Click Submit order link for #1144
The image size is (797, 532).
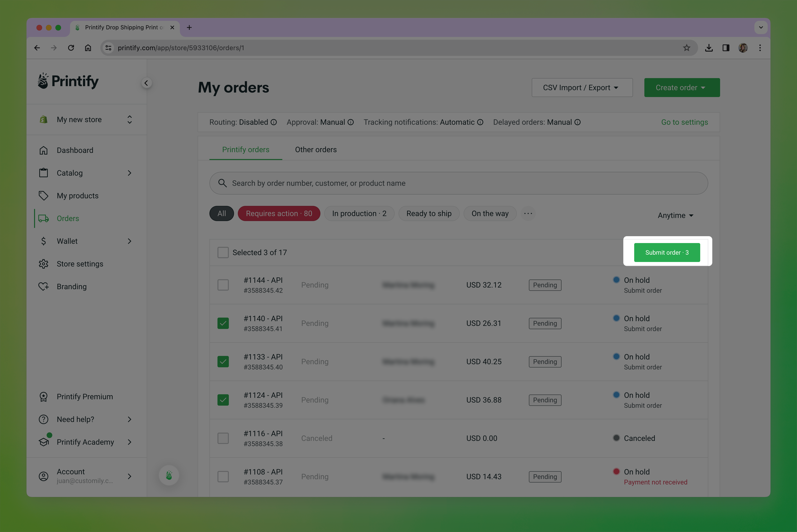pyautogui.click(x=643, y=290)
